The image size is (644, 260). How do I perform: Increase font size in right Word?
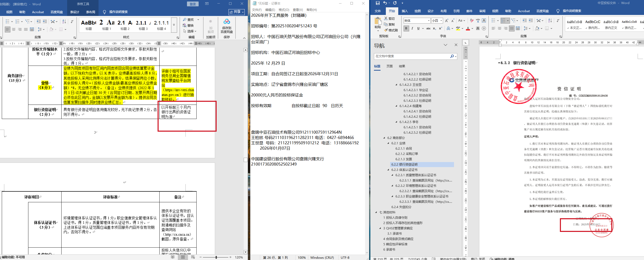[x=447, y=21]
